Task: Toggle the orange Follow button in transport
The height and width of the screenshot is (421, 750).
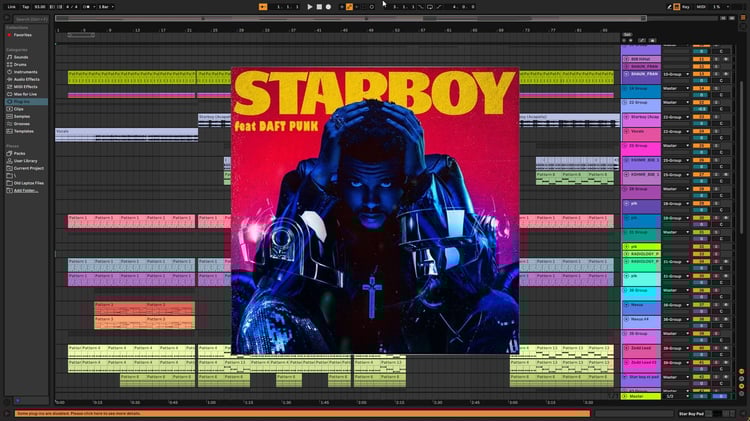Action: coord(263,7)
